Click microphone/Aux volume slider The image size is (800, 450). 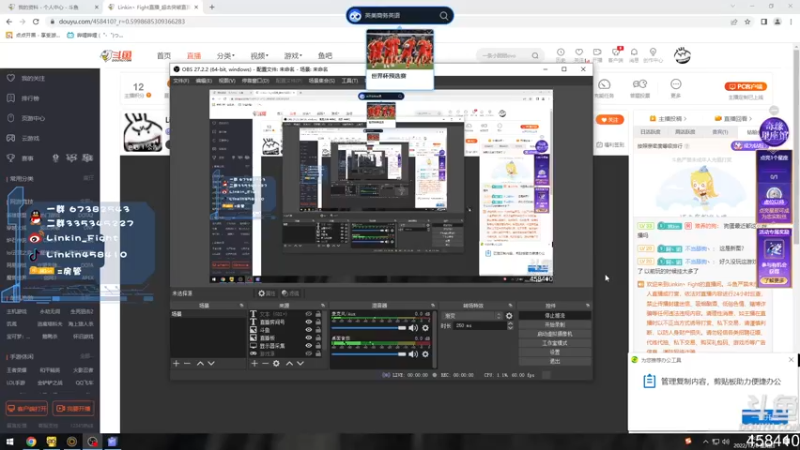click(x=368, y=328)
